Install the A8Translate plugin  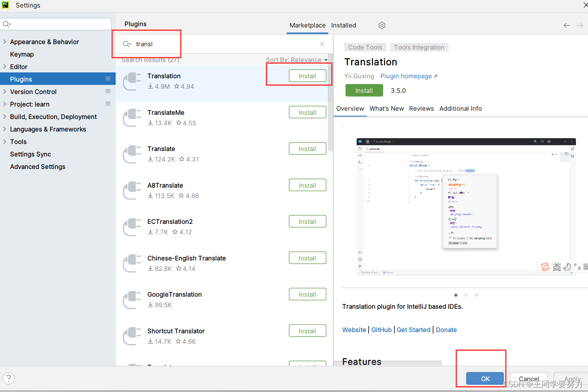pyautogui.click(x=308, y=185)
